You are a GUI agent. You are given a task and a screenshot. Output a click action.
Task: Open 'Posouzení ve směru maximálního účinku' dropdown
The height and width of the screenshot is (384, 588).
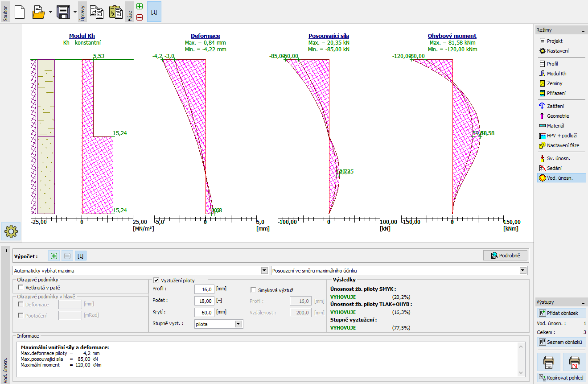pos(399,271)
